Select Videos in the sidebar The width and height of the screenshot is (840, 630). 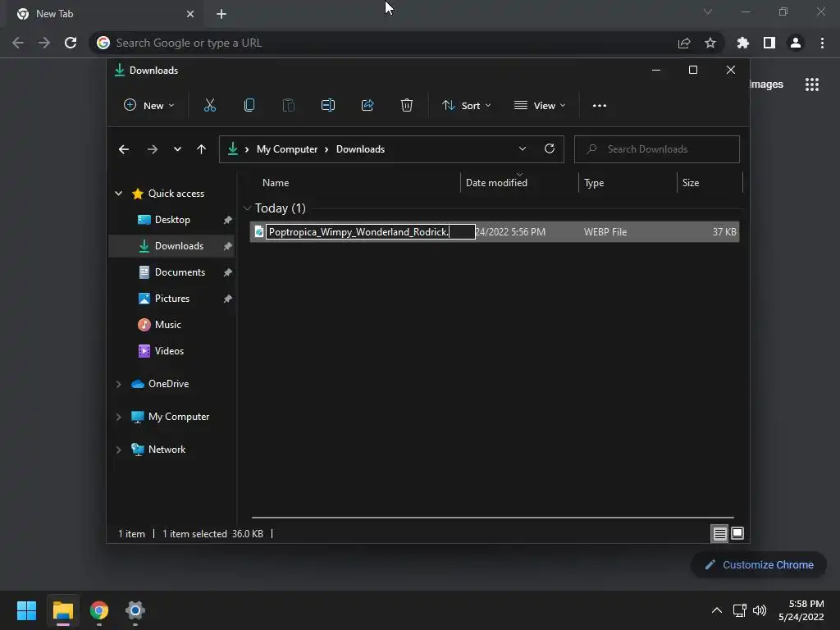(169, 351)
